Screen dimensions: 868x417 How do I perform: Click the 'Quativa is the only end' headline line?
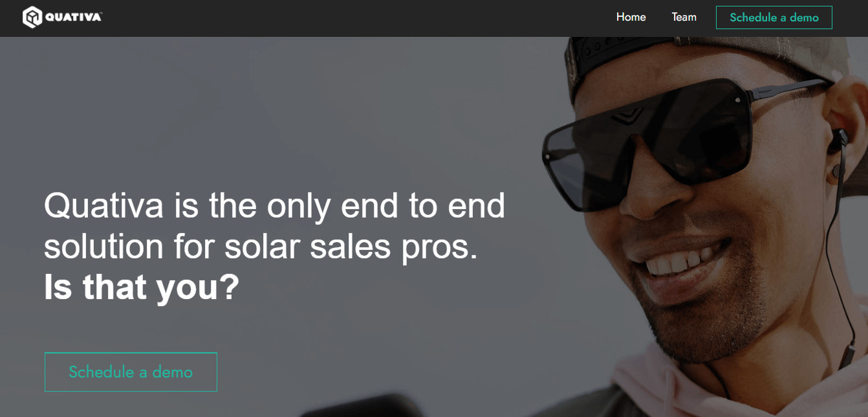tap(274, 206)
